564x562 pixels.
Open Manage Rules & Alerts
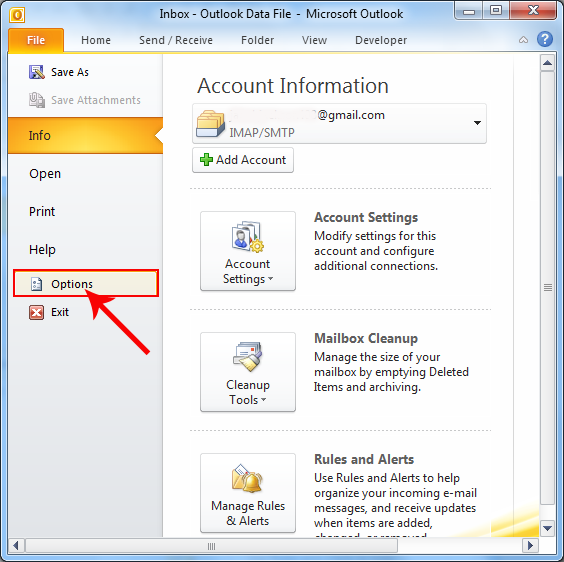(248, 493)
